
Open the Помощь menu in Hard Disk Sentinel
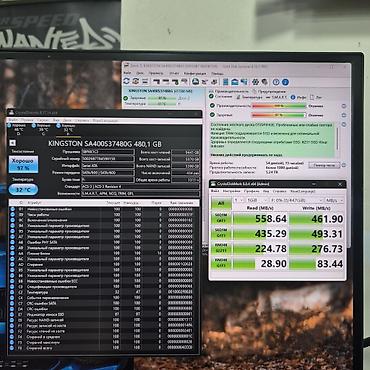[x=217, y=73]
